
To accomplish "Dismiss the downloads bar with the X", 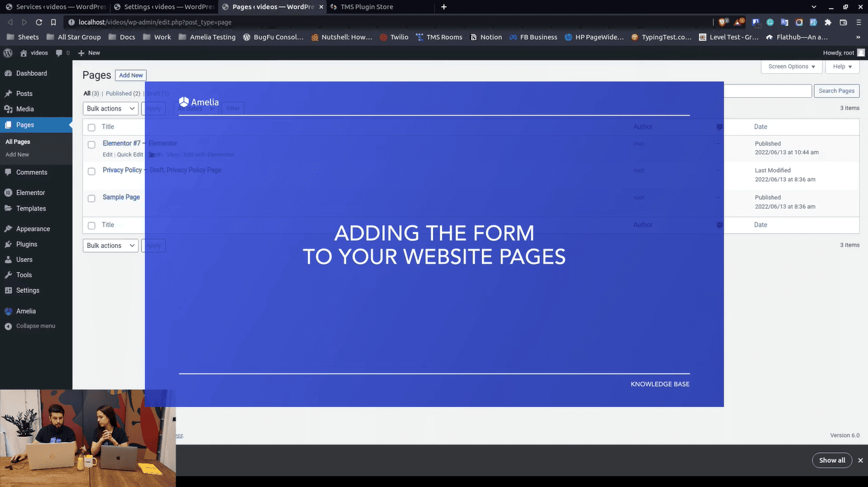I will point(860,460).
